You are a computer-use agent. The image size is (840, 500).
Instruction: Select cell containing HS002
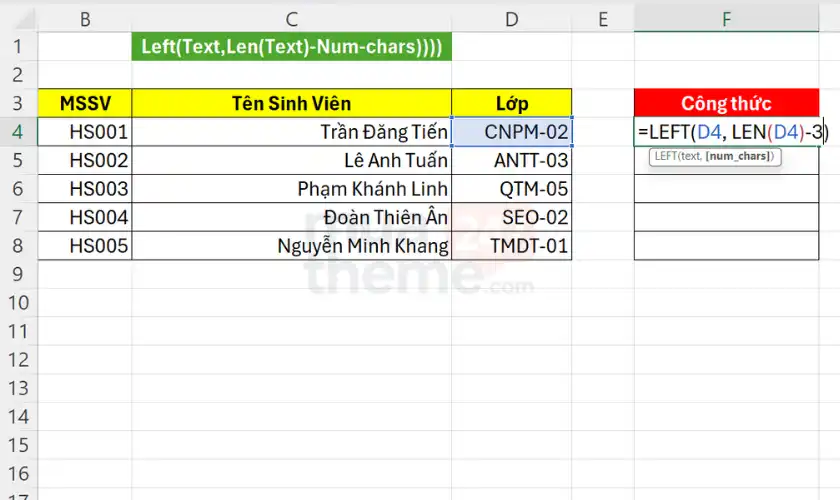[x=85, y=160]
